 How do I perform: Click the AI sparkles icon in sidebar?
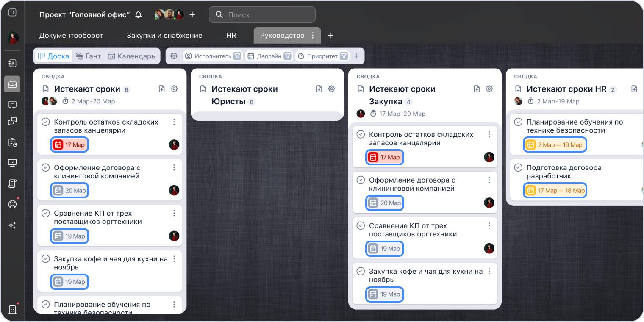(x=12, y=225)
